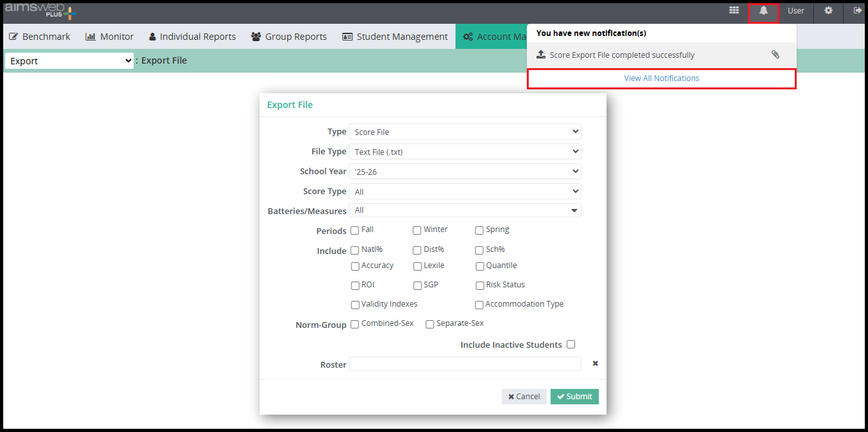The image size is (868, 432).
Task: Click inside the Roster input field
Action: coord(465,364)
